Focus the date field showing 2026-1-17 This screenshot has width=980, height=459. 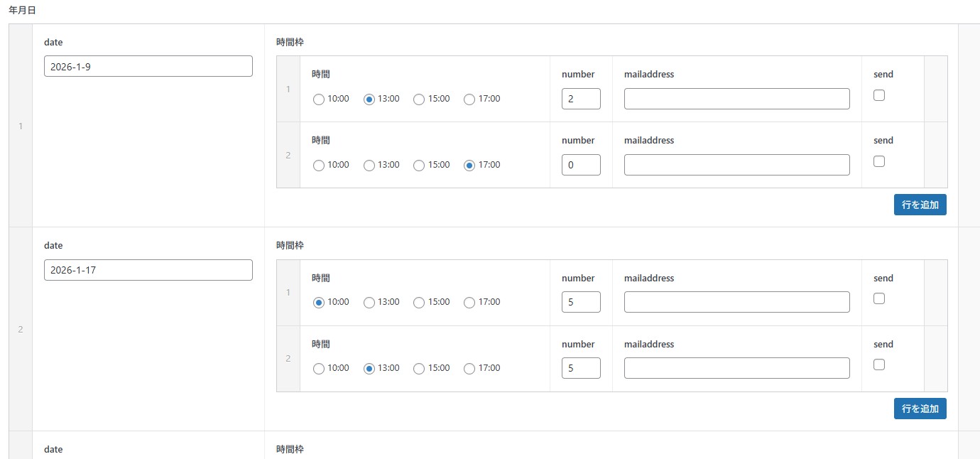[x=148, y=270]
